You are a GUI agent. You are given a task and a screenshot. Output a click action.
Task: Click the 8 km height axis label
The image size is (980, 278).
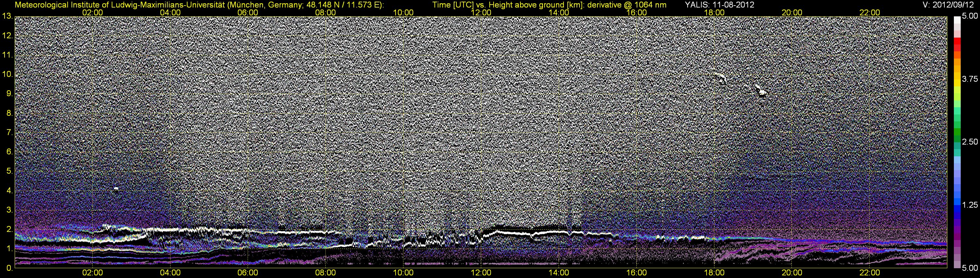pos(9,113)
